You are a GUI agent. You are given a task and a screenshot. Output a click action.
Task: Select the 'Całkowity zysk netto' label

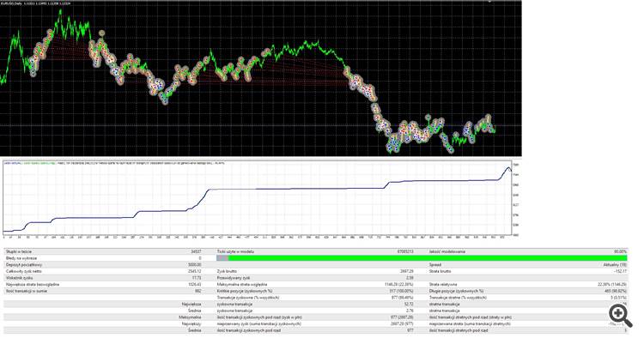click(23, 271)
